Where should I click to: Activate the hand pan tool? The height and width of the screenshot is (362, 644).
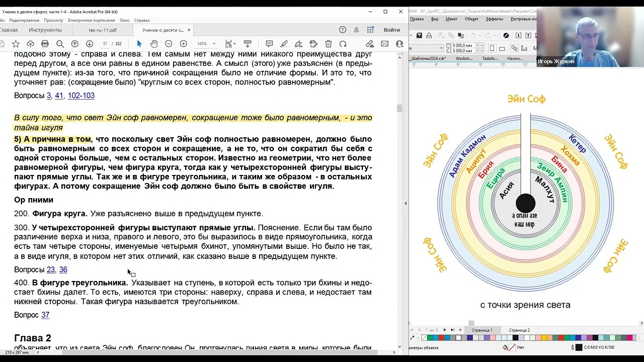(x=154, y=44)
